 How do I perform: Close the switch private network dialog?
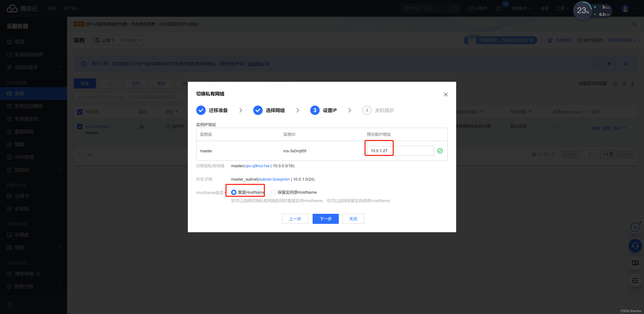[x=445, y=95]
